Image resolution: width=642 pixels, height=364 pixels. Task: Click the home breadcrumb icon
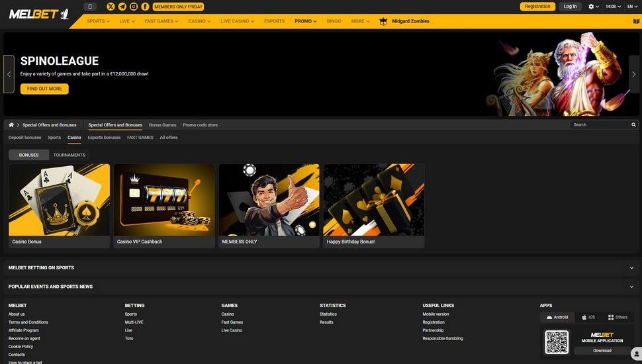coord(11,125)
